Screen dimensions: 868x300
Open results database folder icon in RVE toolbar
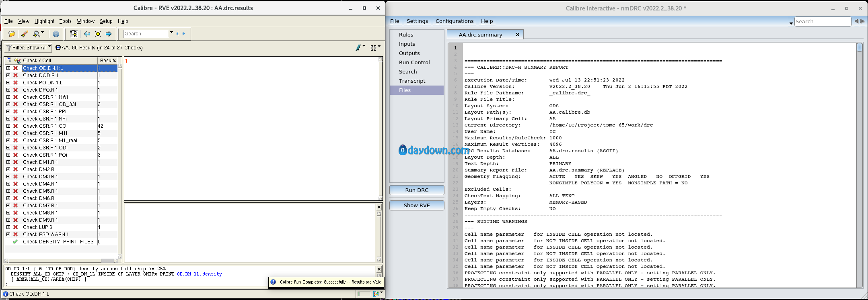(x=12, y=34)
